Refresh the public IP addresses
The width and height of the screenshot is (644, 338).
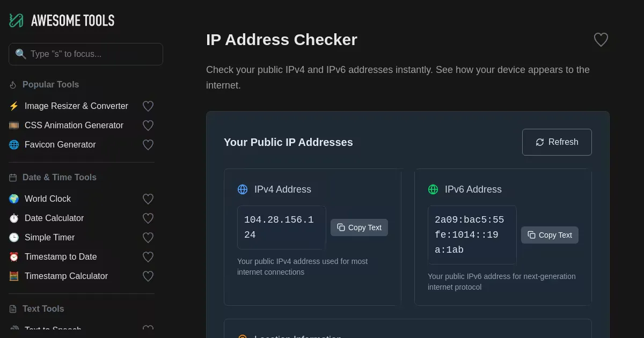click(x=557, y=142)
